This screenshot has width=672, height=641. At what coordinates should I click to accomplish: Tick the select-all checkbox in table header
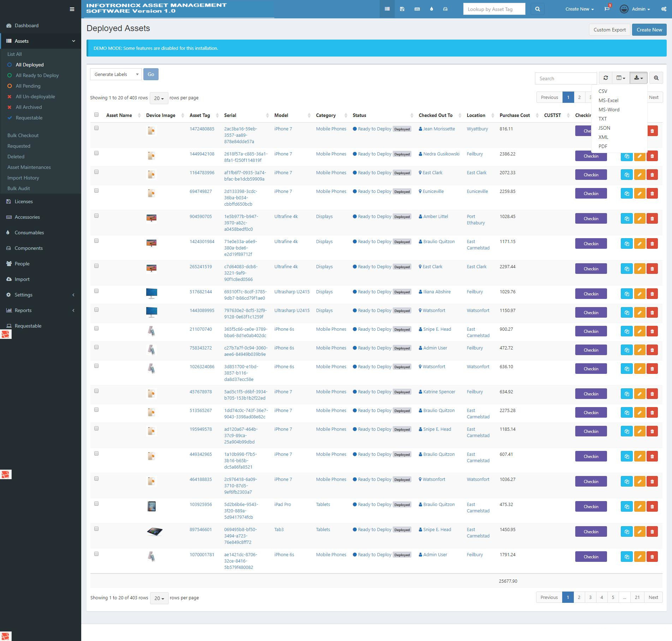coord(96,114)
